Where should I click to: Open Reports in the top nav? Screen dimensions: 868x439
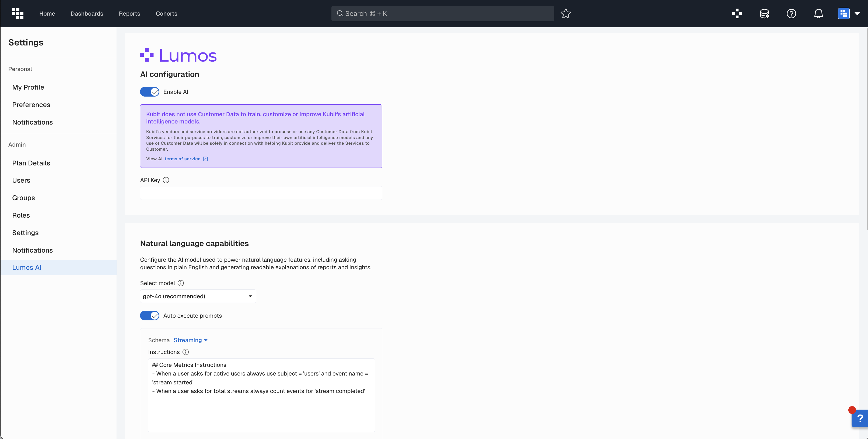[x=129, y=13]
